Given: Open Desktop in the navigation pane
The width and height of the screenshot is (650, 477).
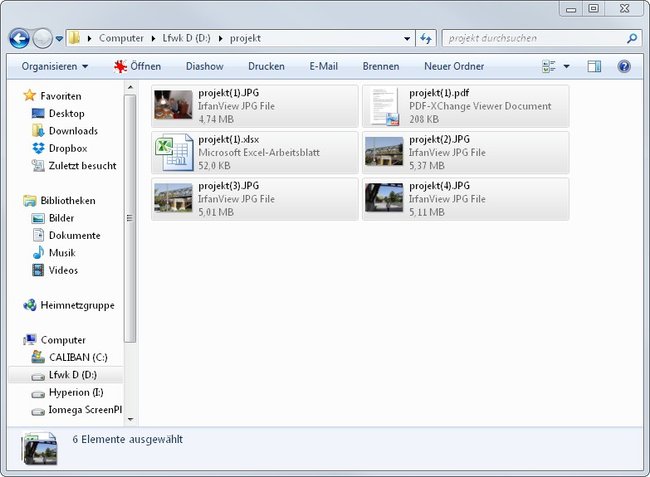Looking at the screenshot, I should 58,114.
